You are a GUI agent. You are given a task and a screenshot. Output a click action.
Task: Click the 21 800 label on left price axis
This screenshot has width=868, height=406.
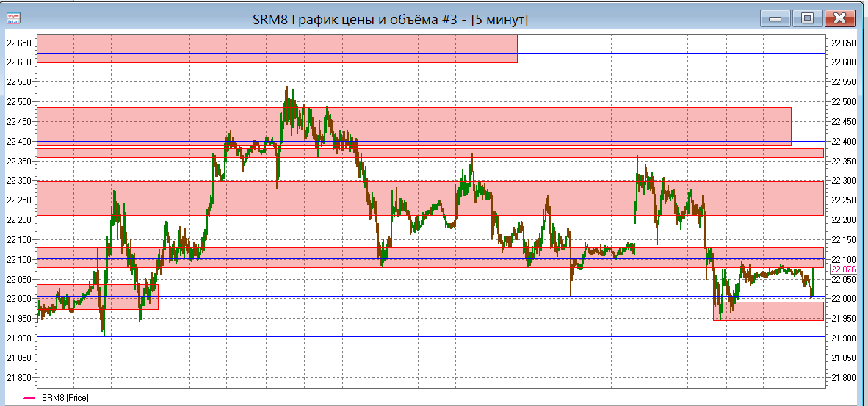pyautogui.click(x=18, y=378)
